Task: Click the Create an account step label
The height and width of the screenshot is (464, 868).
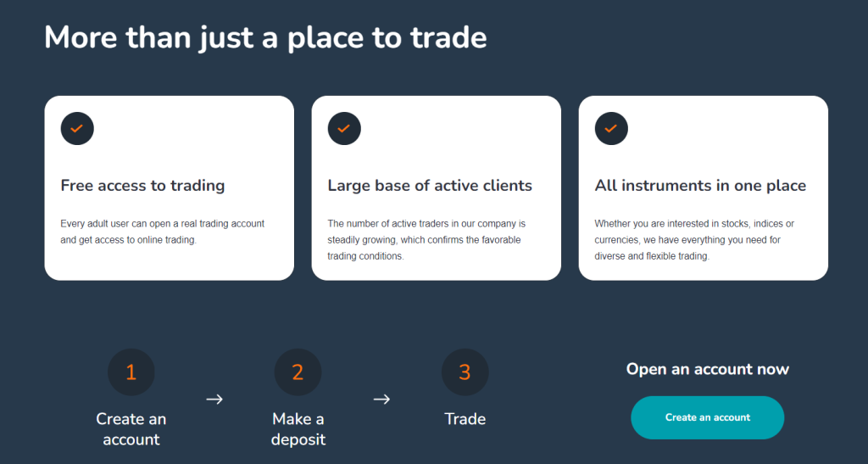Action: pyautogui.click(x=131, y=429)
